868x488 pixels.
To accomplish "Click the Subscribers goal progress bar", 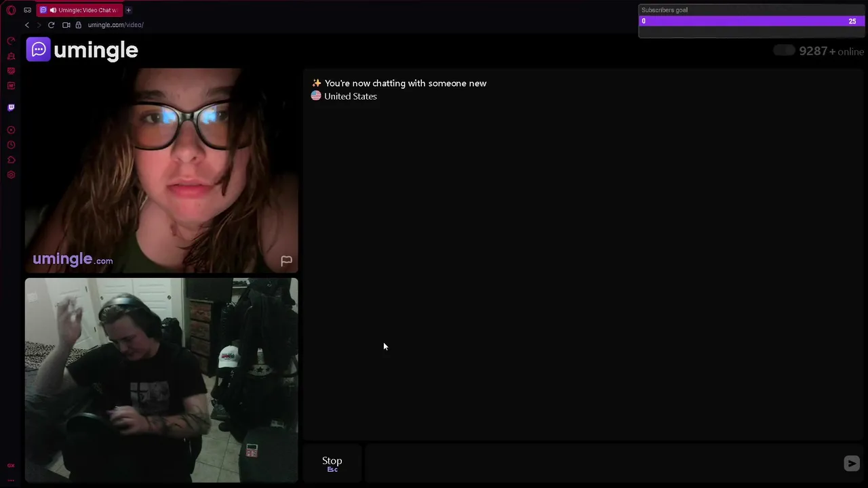I will click(x=751, y=21).
